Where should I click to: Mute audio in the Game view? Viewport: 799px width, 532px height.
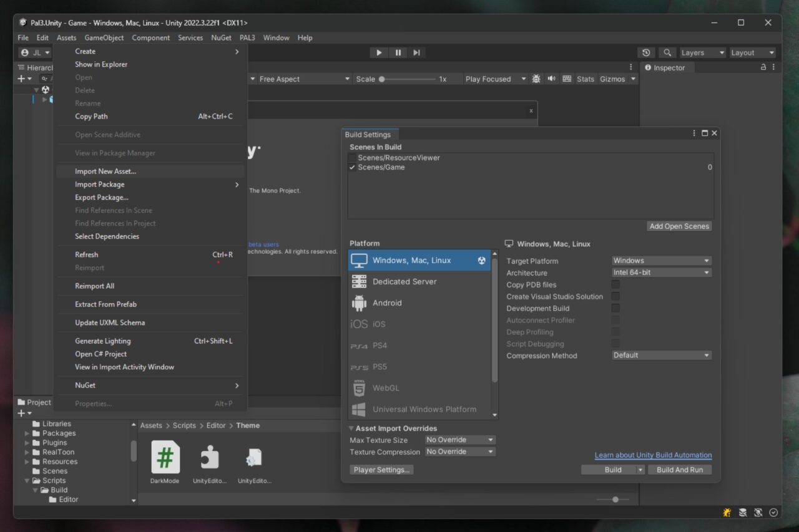[x=551, y=79]
